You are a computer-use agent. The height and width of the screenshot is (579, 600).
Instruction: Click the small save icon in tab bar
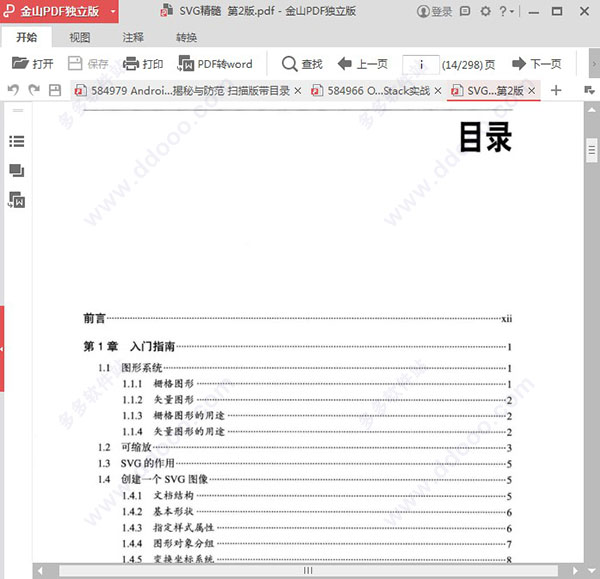pyautogui.click(x=55, y=90)
